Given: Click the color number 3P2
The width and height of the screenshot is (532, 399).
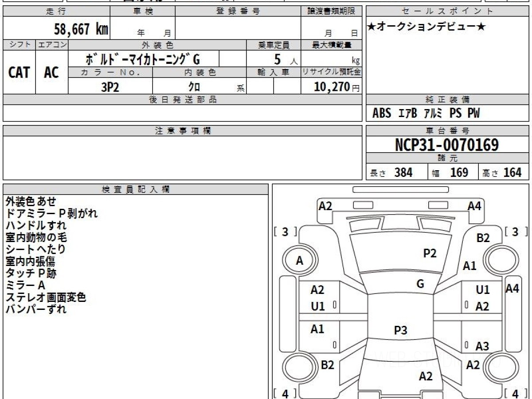Looking at the screenshot, I should pyautogui.click(x=110, y=87).
